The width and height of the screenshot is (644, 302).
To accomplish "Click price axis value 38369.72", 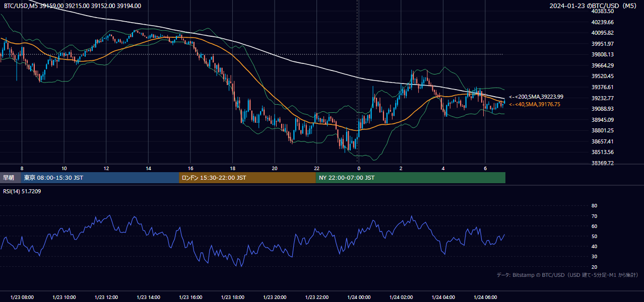I will (603, 163).
